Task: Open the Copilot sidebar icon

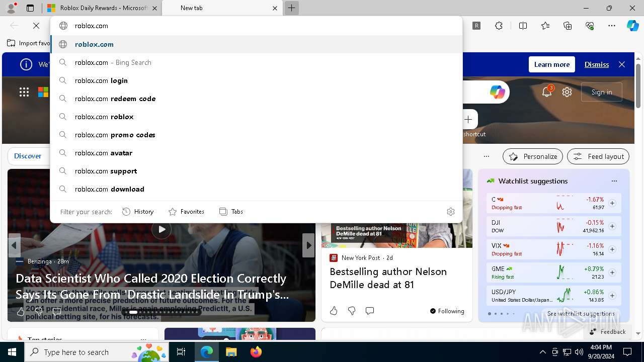Action: [632, 26]
